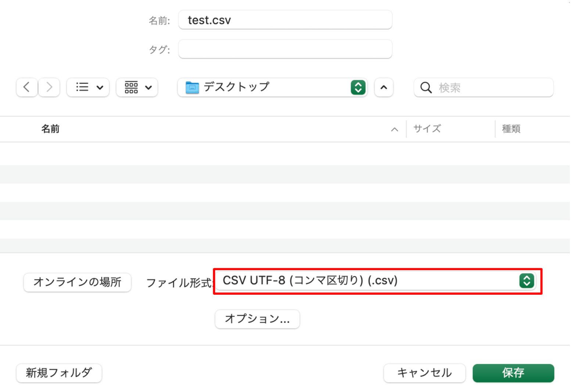
Task: Open the icon grouping options dropdown
Action: tap(137, 87)
